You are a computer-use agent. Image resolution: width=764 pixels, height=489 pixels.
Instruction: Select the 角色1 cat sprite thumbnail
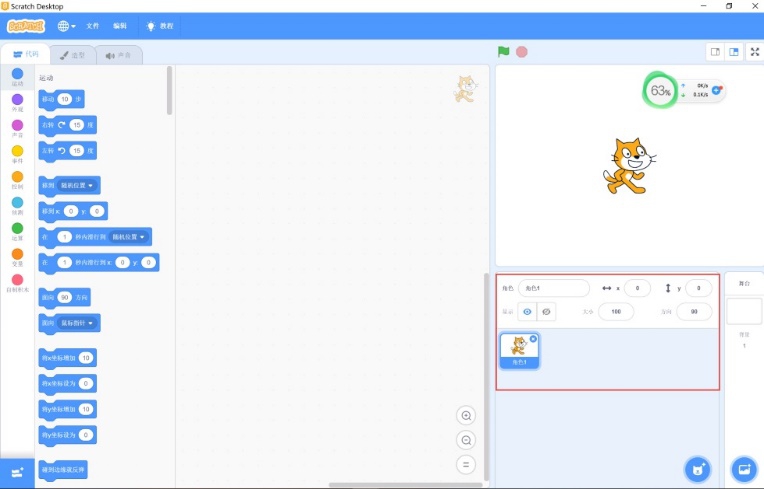[x=519, y=351]
